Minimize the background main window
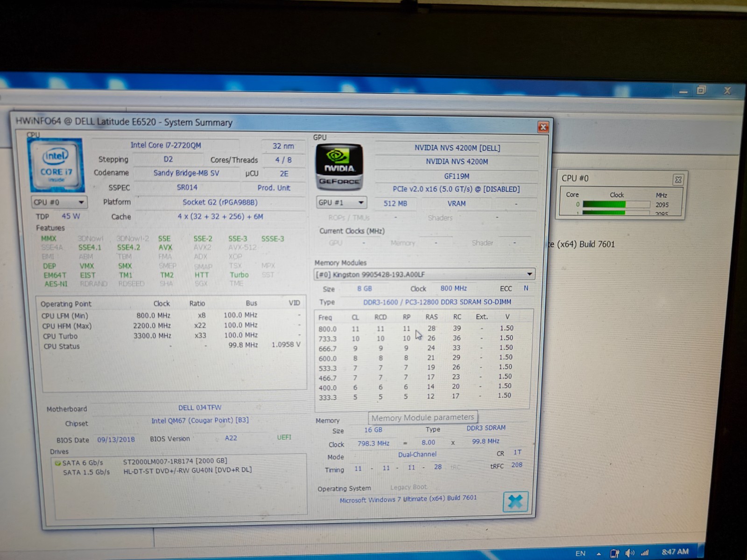747x560 pixels. point(683,92)
